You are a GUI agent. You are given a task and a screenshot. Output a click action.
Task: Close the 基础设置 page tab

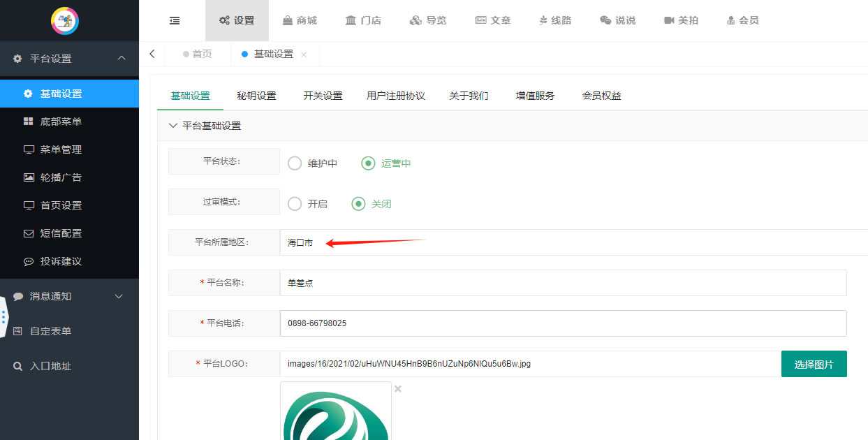click(304, 54)
